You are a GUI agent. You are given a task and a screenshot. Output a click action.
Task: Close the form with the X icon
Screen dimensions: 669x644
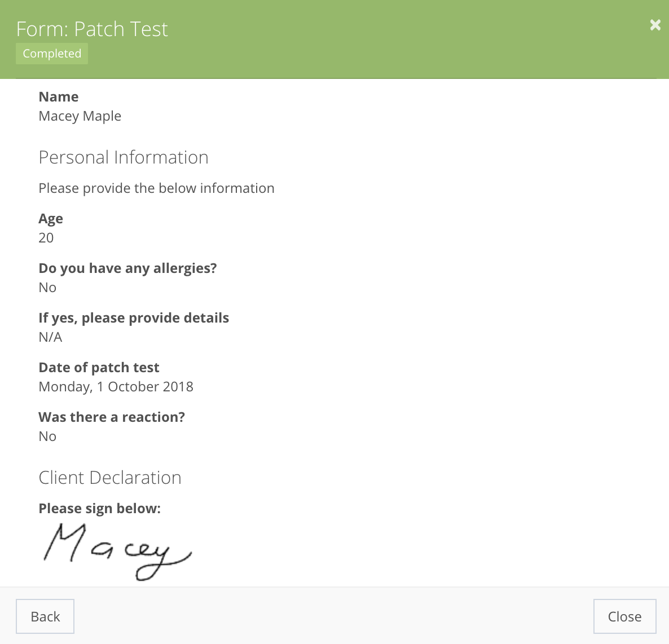pyautogui.click(x=655, y=25)
